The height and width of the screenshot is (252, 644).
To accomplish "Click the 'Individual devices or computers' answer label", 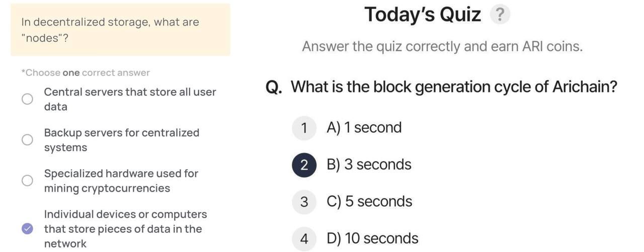I will pos(125,229).
